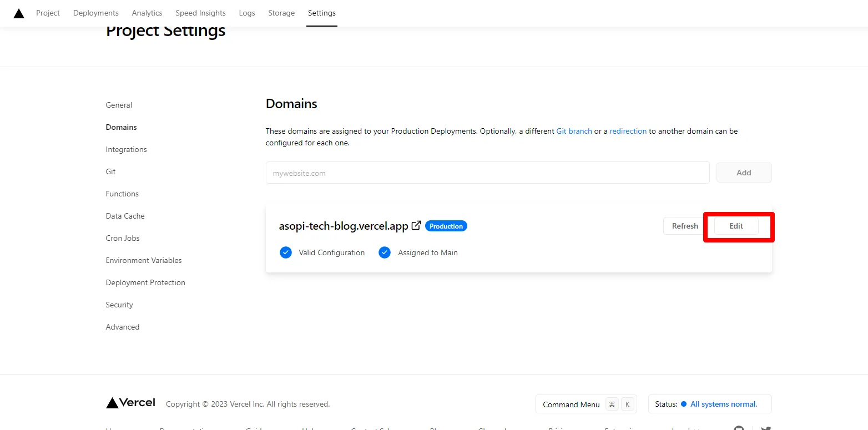This screenshot has width=868, height=430.
Task: Click the Valid Configuration checkmark icon
Action: click(286, 252)
